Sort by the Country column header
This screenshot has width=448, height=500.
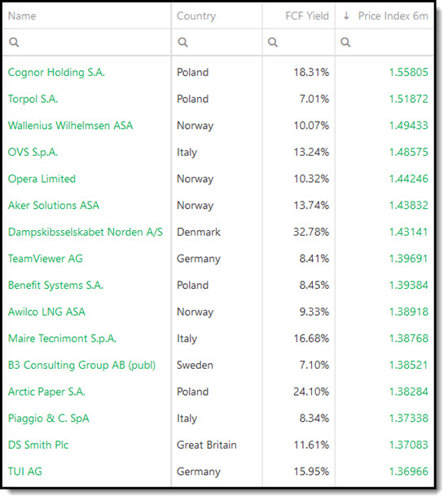(196, 16)
